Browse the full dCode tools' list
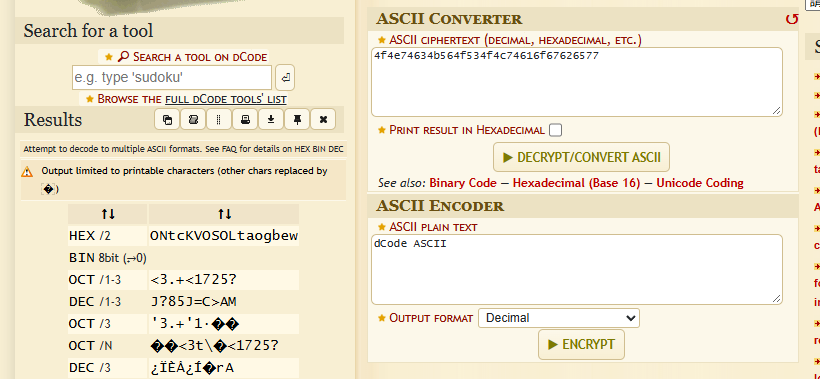This screenshot has height=379, width=820. coord(225,99)
